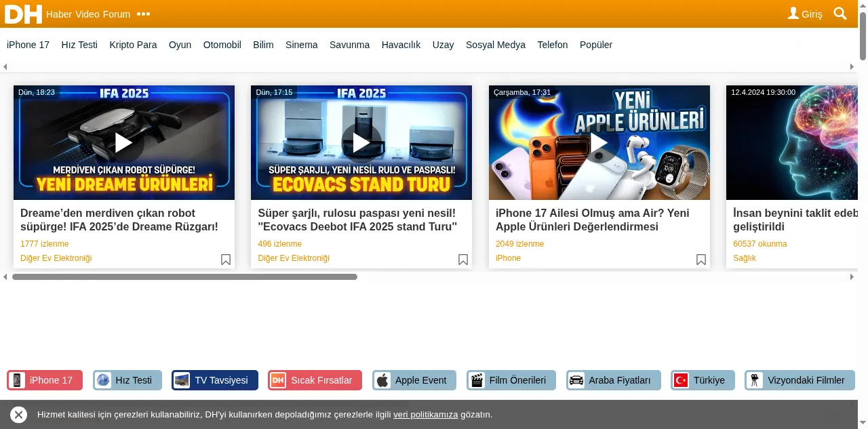Select Sinema category
This screenshot has width=868, height=429.
point(302,45)
